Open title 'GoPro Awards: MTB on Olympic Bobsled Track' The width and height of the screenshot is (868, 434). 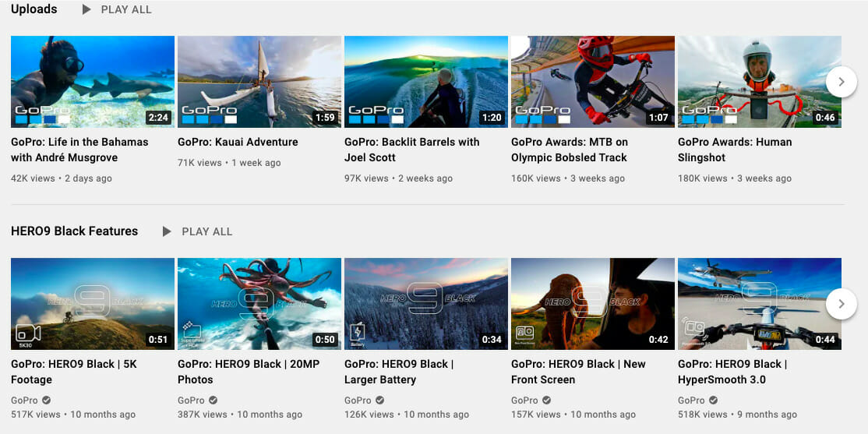(x=570, y=150)
